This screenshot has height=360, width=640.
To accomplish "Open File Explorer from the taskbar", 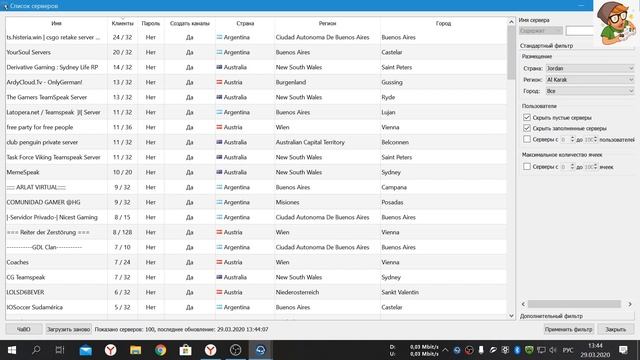I will (x=136, y=350).
